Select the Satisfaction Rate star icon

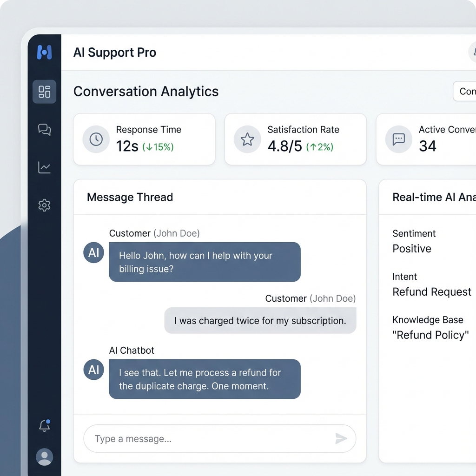[x=247, y=139]
